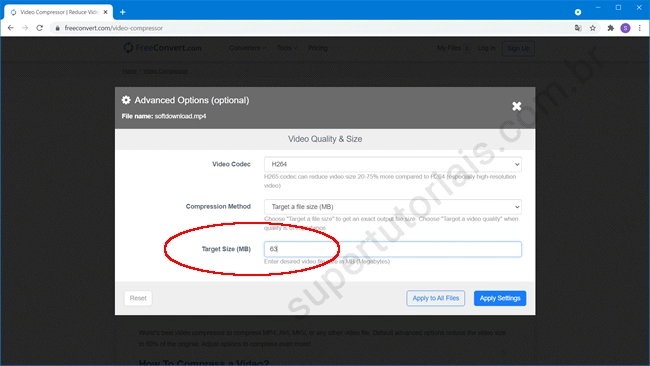Close the Advanced Options dialog with the X
This screenshot has width=650, height=366.
coord(516,107)
